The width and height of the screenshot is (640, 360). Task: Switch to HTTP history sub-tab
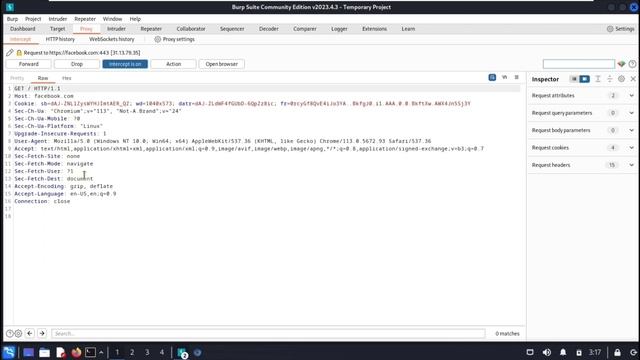coord(60,39)
